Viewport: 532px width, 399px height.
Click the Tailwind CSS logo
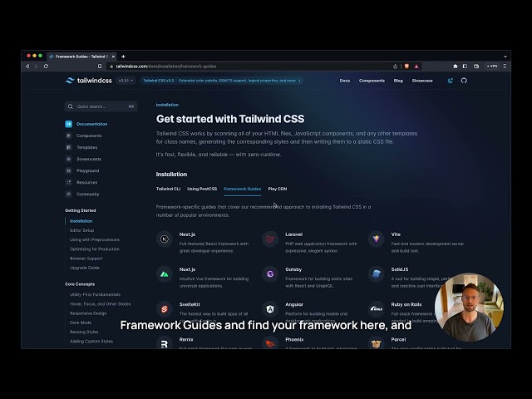coord(88,81)
